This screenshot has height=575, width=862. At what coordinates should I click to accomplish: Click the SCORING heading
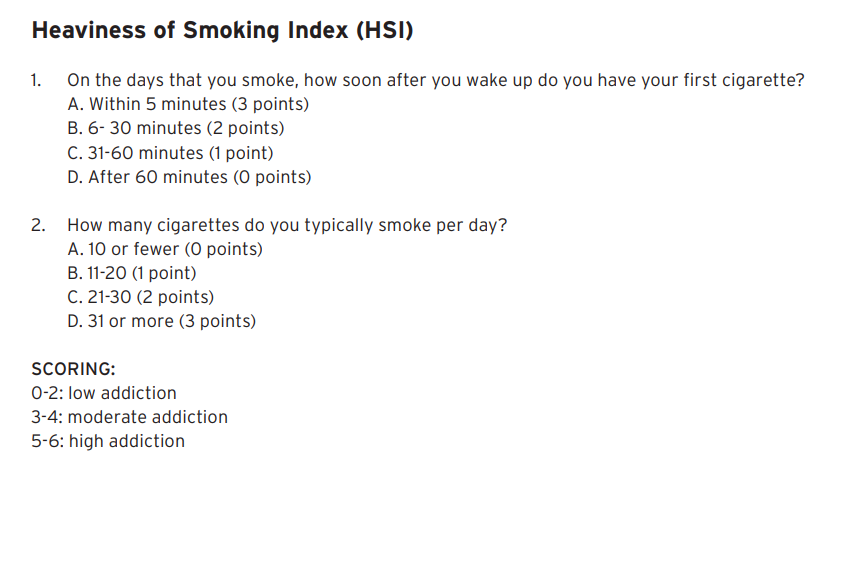click(73, 368)
